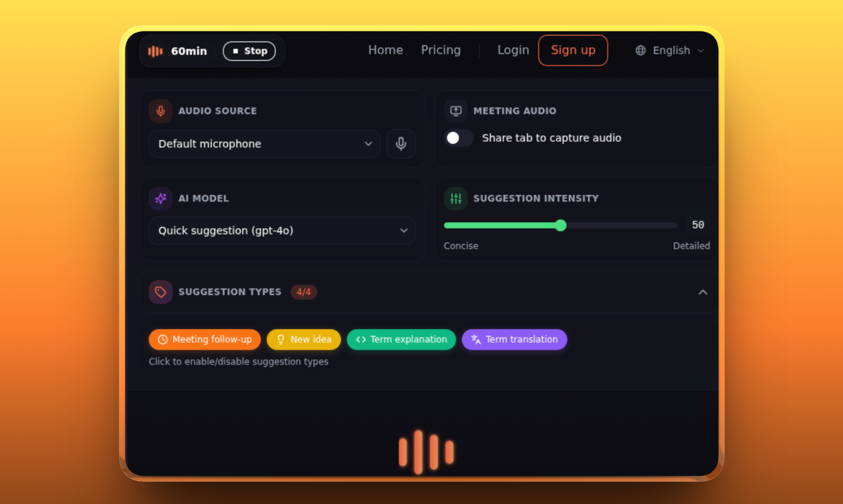
Task: Click the microphone test icon beside device dropdown
Action: pos(401,144)
